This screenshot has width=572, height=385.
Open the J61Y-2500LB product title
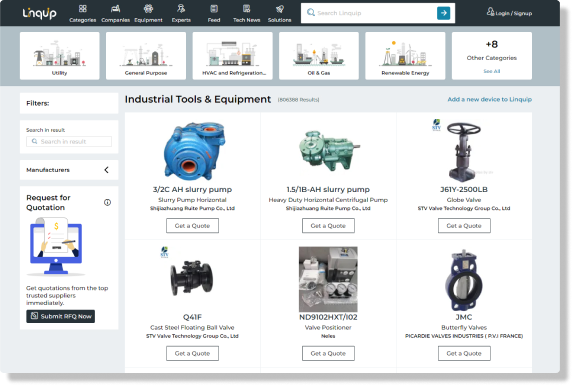tap(464, 189)
